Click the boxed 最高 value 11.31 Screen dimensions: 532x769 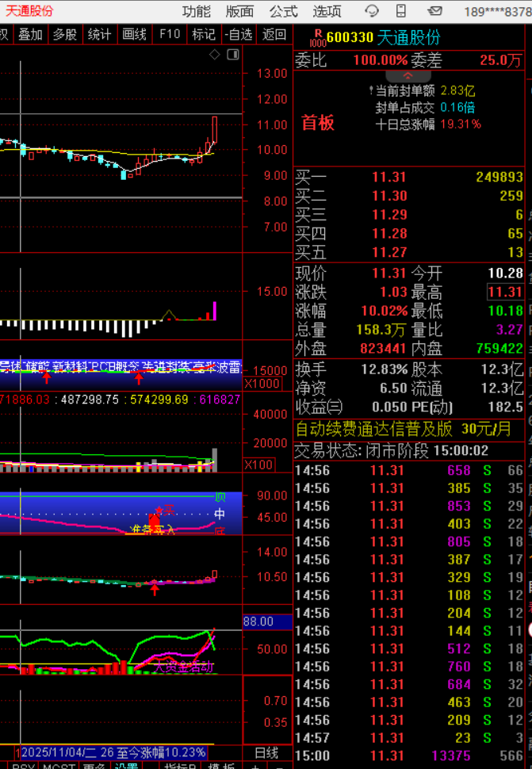pyautogui.click(x=505, y=293)
